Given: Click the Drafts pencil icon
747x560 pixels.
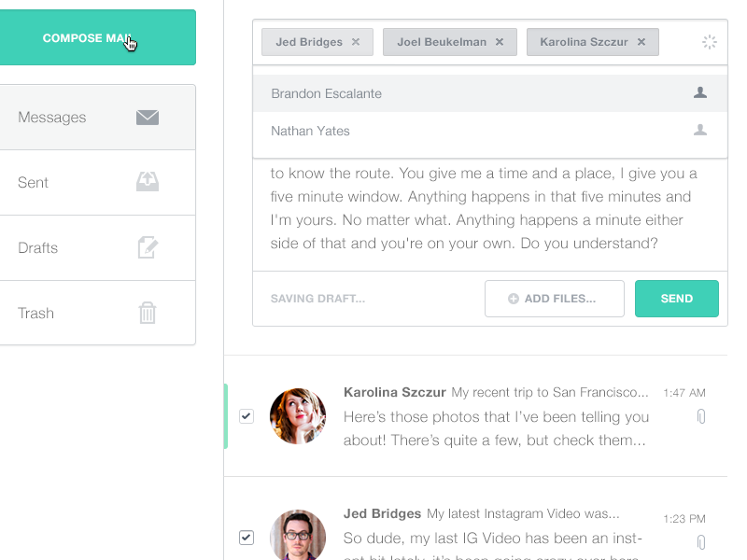Looking at the screenshot, I should 147,247.
